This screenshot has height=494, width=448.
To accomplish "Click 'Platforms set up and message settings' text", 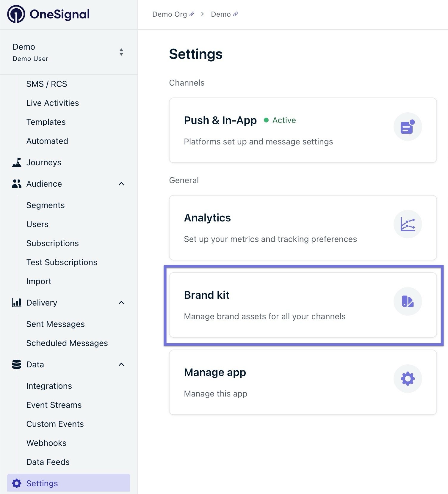I will (259, 141).
